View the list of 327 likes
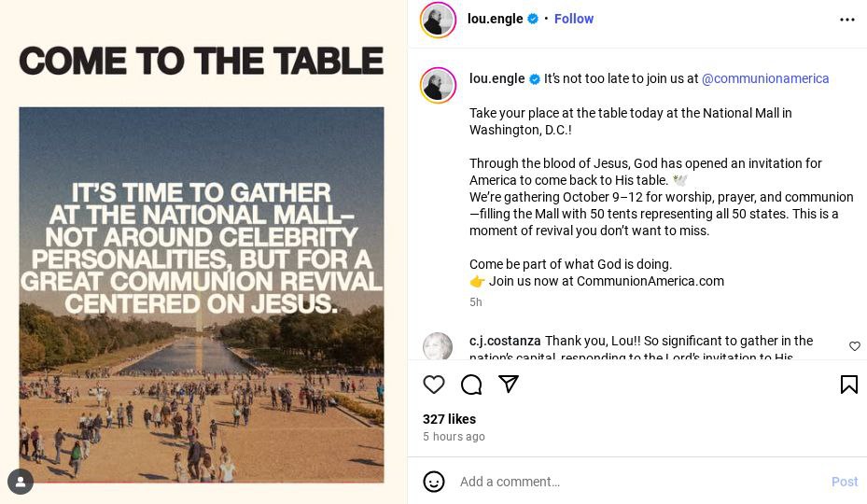 tap(449, 419)
